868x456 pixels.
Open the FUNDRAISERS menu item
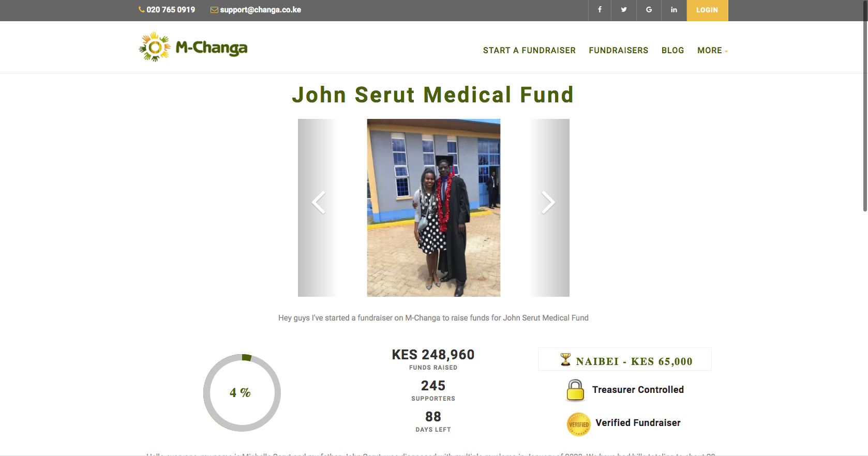(618, 50)
